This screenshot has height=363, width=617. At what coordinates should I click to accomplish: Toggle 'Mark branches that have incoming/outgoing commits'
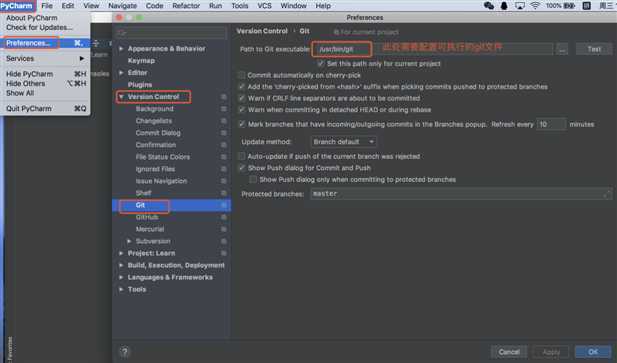tap(242, 124)
